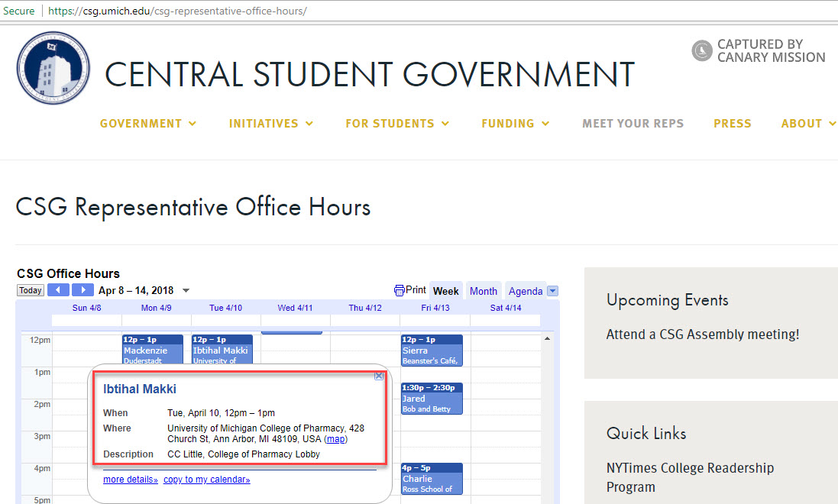Screen dimensions: 838x504
Task: Open the date range picker arrow
Action: click(x=186, y=291)
